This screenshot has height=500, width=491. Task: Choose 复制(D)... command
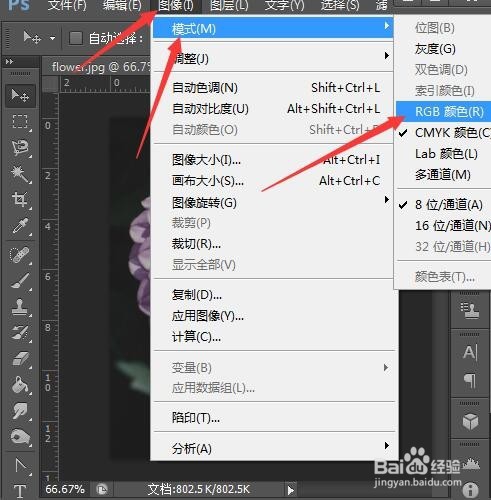[x=273, y=295]
